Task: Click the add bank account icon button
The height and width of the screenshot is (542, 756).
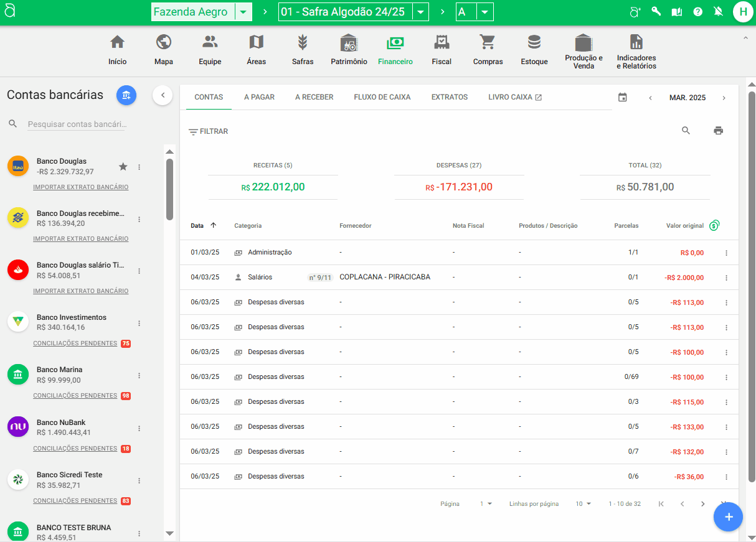Action: click(126, 95)
